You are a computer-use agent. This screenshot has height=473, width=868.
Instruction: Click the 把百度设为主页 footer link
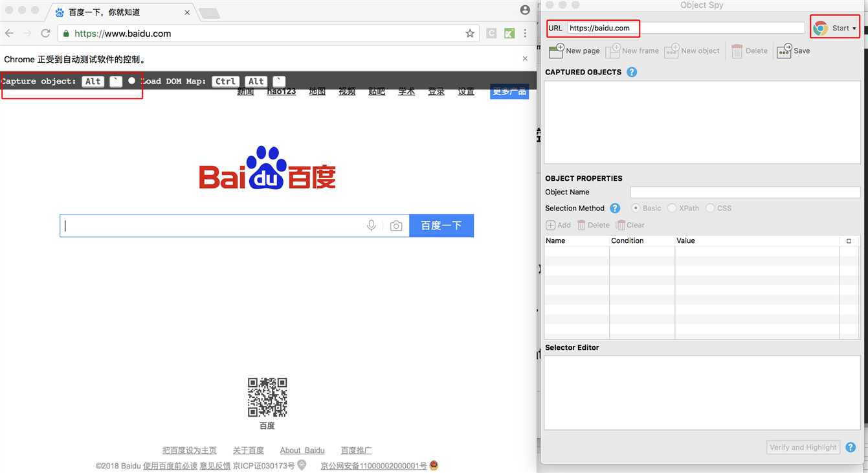click(190, 450)
